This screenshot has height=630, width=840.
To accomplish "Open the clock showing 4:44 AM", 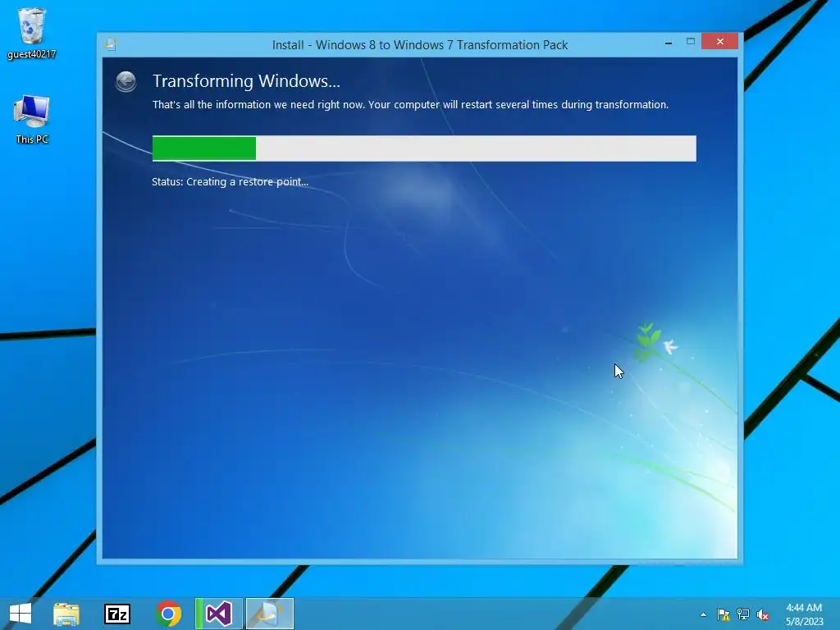I will tap(804, 614).
